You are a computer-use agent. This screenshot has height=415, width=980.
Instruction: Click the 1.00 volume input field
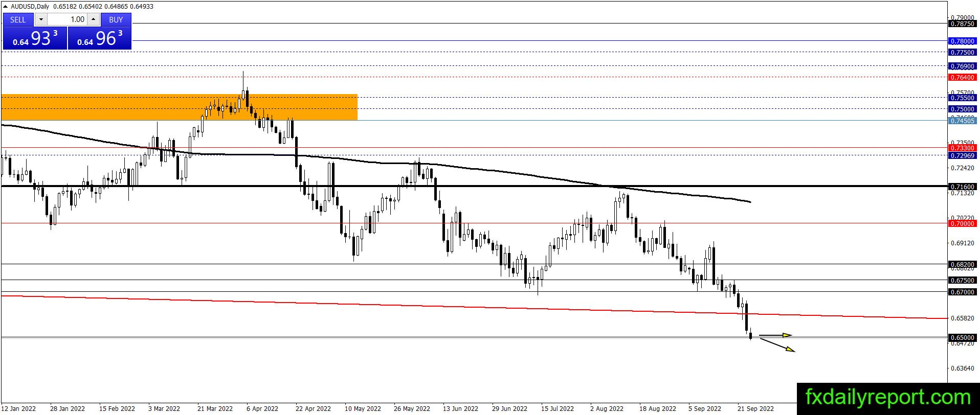pos(67,19)
